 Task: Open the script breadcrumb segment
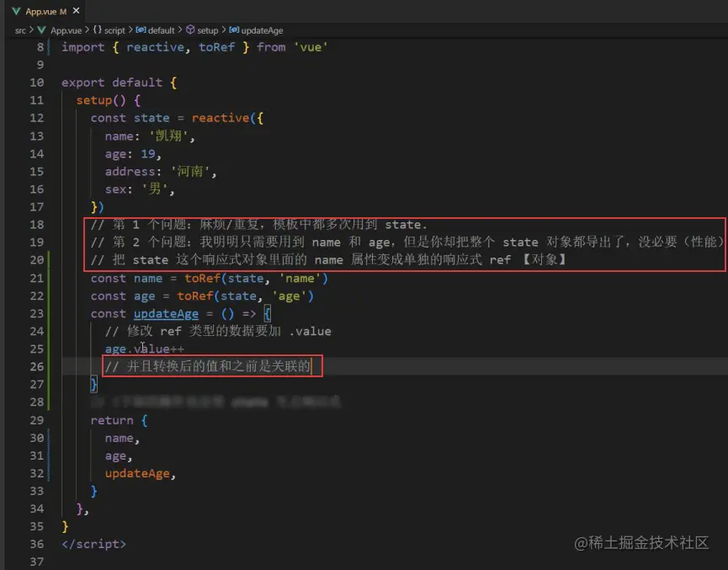coord(114,30)
